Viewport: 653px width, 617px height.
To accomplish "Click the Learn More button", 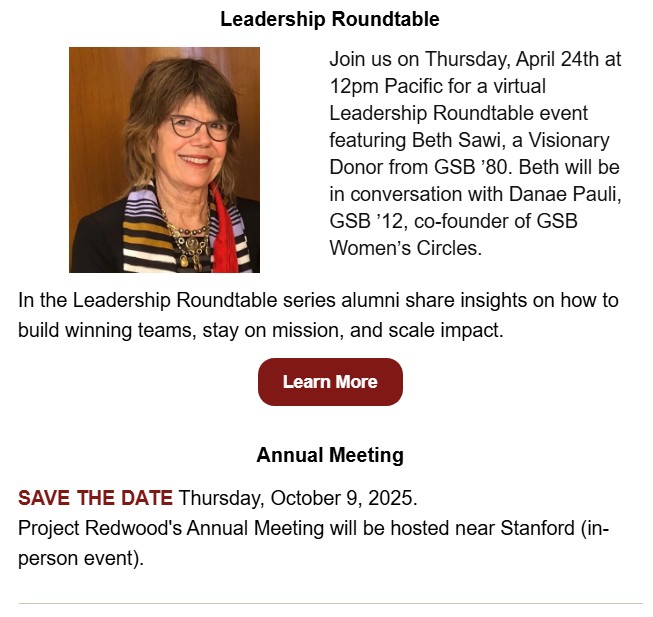I will (x=330, y=382).
